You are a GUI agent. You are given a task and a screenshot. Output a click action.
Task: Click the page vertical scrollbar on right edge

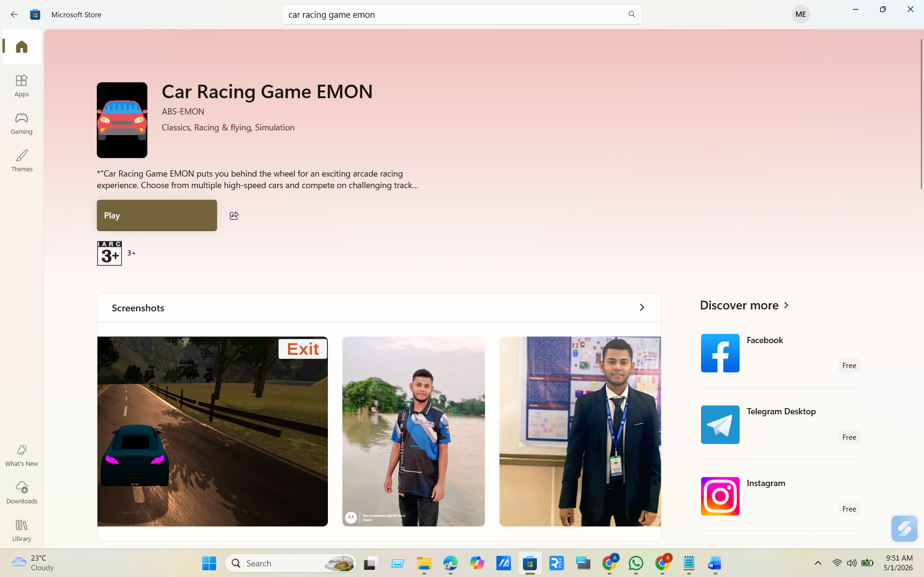tap(921, 114)
